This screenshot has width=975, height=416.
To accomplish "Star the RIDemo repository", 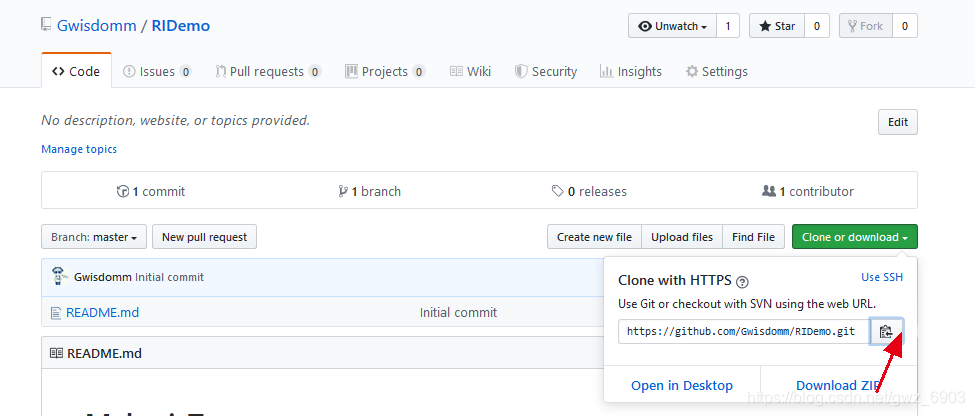I will pos(777,26).
